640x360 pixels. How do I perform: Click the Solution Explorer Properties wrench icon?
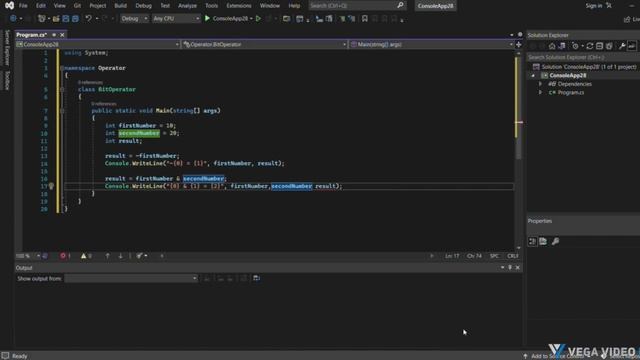coord(622,46)
